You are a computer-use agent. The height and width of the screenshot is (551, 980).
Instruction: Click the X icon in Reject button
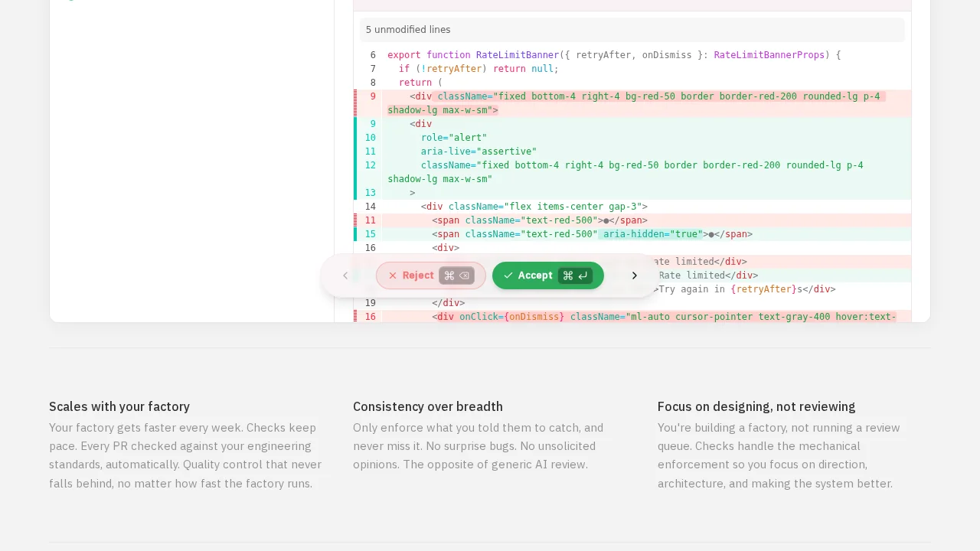pyautogui.click(x=393, y=275)
